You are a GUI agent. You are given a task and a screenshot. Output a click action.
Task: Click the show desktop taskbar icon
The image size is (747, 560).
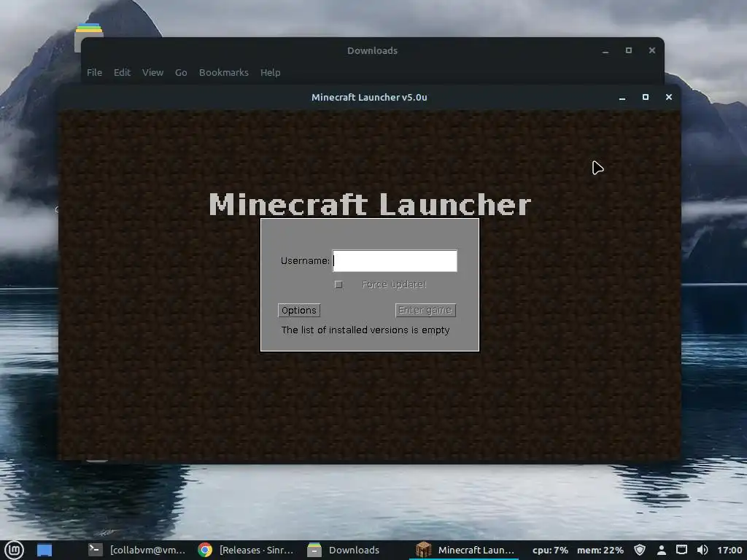pyautogui.click(x=44, y=550)
